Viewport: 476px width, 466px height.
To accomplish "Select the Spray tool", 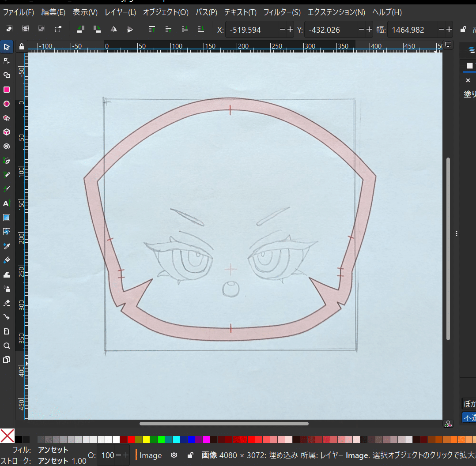I will click(x=6, y=289).
